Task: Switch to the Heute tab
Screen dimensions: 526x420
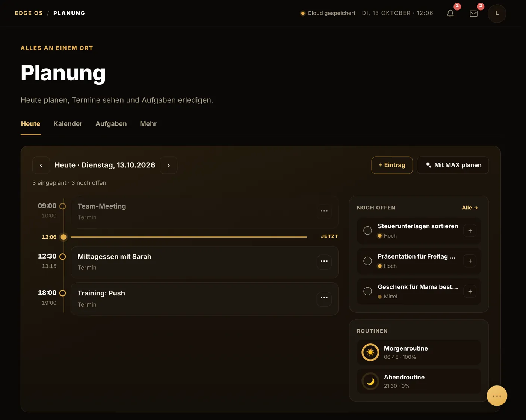Action: tap(30, 124)
